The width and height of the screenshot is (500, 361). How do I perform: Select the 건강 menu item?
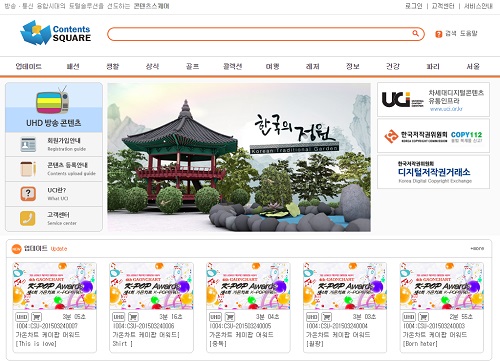coord(392,67)
